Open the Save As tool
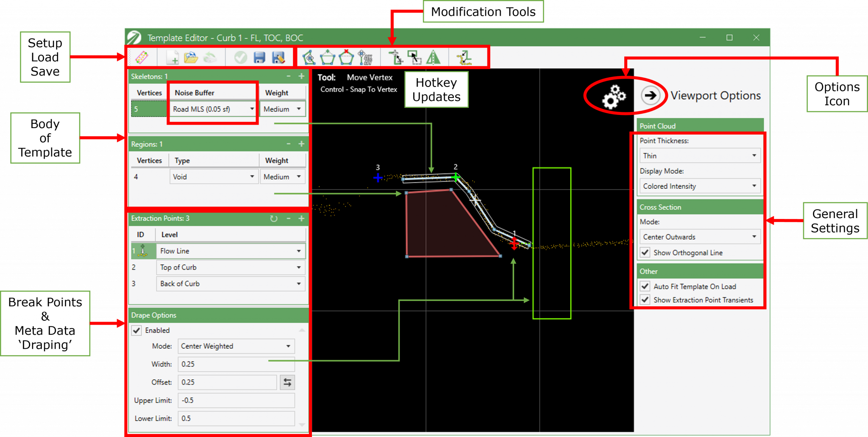Screen dimensions: 868x437 278,57
